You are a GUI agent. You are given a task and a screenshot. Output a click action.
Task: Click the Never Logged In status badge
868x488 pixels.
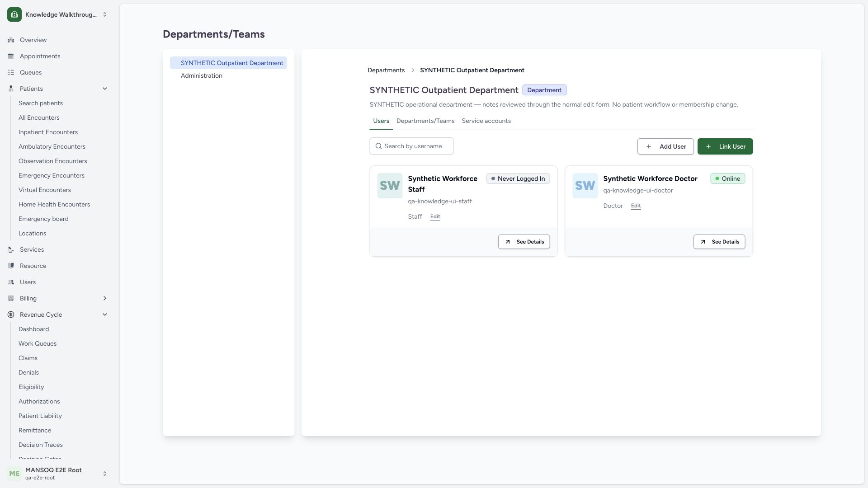[518, 178]
